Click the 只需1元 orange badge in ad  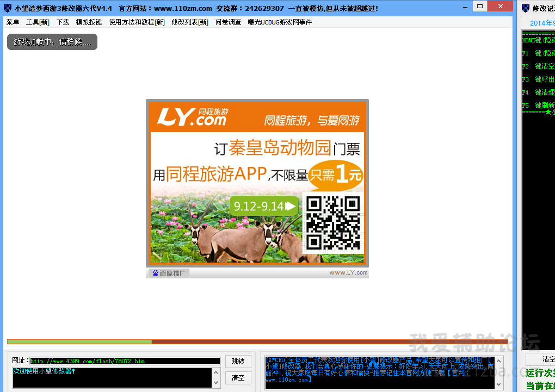[336, 175]
